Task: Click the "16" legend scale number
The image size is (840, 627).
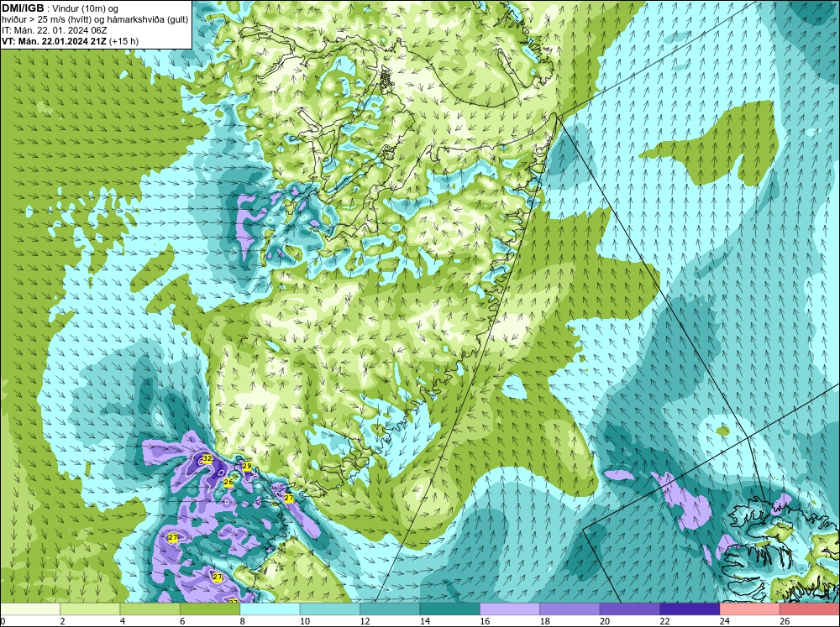Action: [x=485, y=621]
